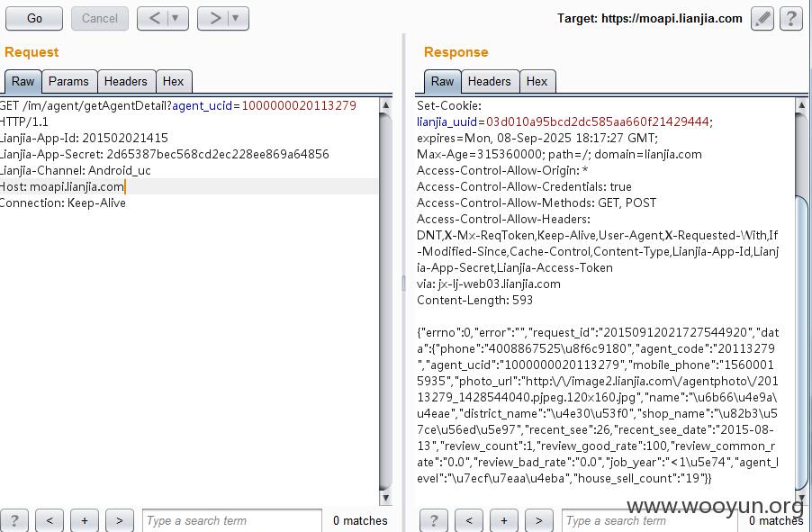Click the response pane scrollbar thumb
Viewport: 812px width, 532px height.
pyautogui.click(x=801, y=342)
